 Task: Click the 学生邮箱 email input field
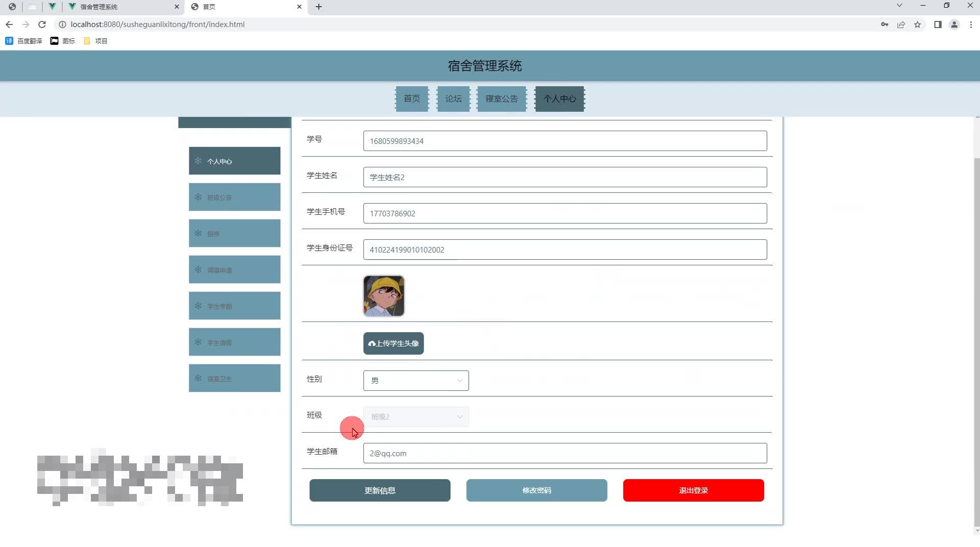tap(565, 453)
